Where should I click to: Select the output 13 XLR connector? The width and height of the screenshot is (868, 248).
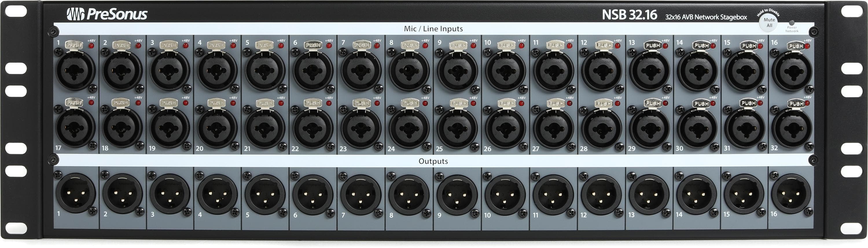point(649,194)
